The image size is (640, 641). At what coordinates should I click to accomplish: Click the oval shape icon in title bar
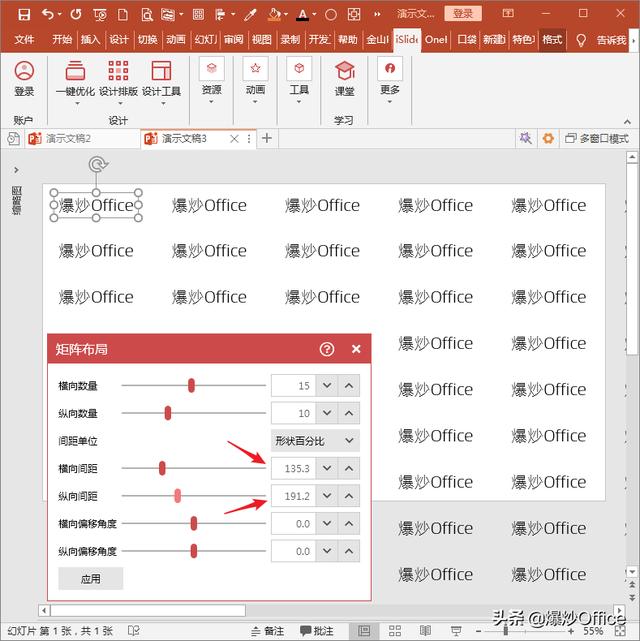[x=331, y=15]
